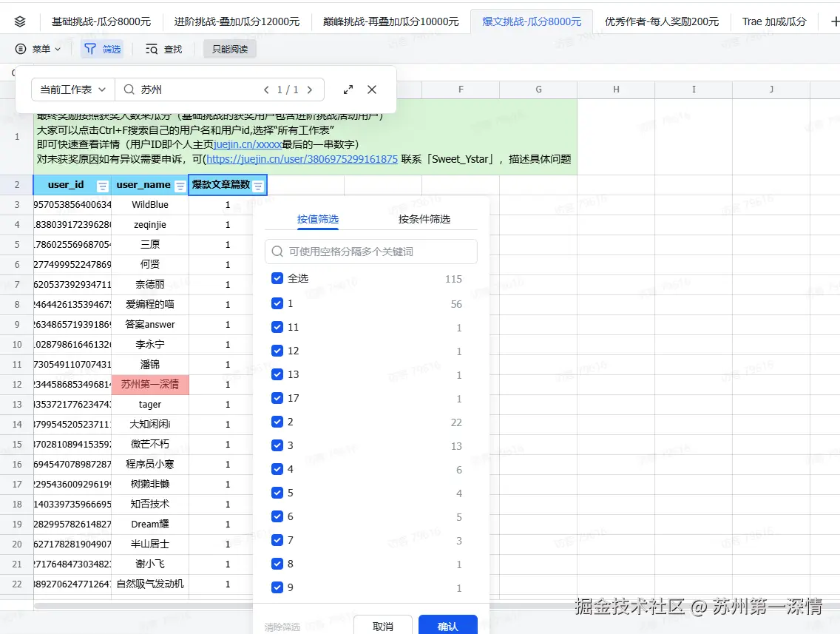
Task: Click the previous match arrow in the find bar
Action: point(266,89)
